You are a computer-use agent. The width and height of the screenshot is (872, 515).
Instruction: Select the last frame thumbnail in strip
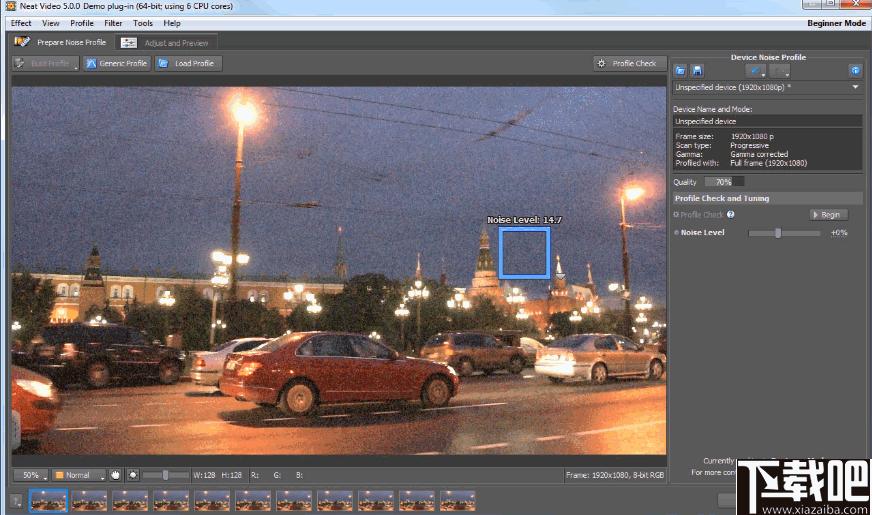tap(458, 501)
